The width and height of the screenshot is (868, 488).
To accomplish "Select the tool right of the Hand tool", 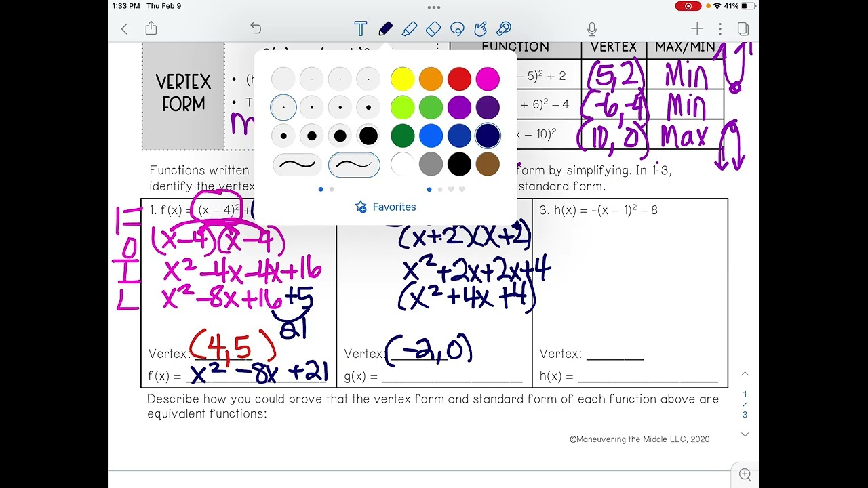I will (504, 28).
